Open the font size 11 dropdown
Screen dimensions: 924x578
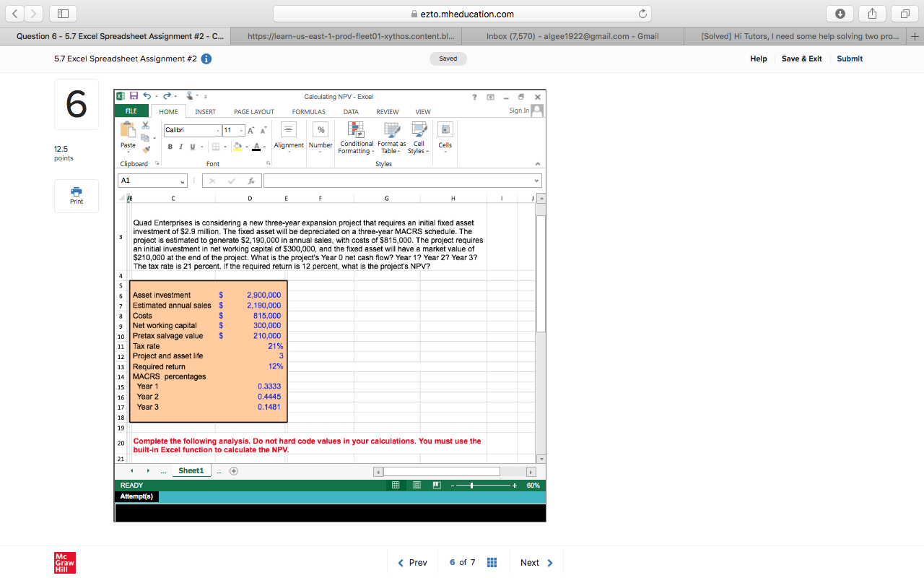tap(240, 130)
